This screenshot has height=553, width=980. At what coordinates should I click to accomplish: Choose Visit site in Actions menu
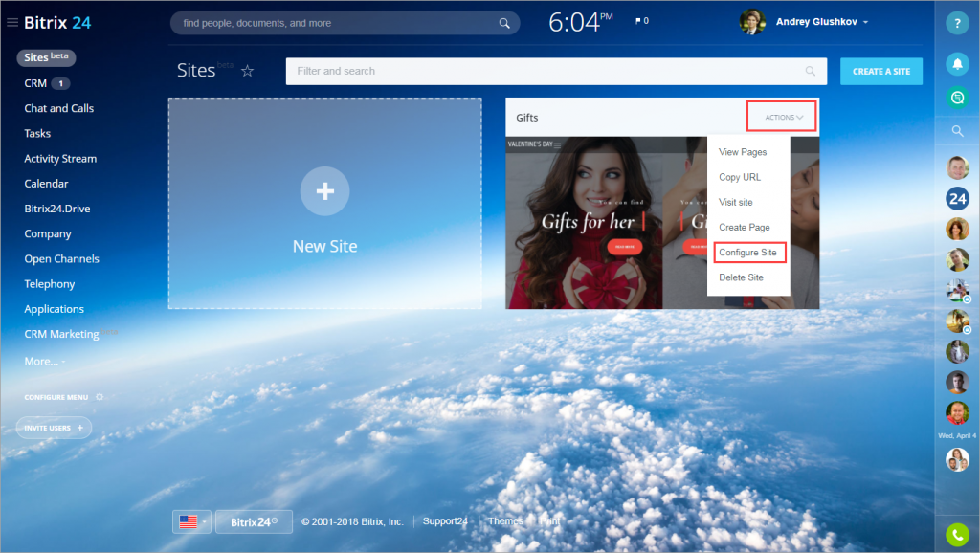click(x=736, y=202)
